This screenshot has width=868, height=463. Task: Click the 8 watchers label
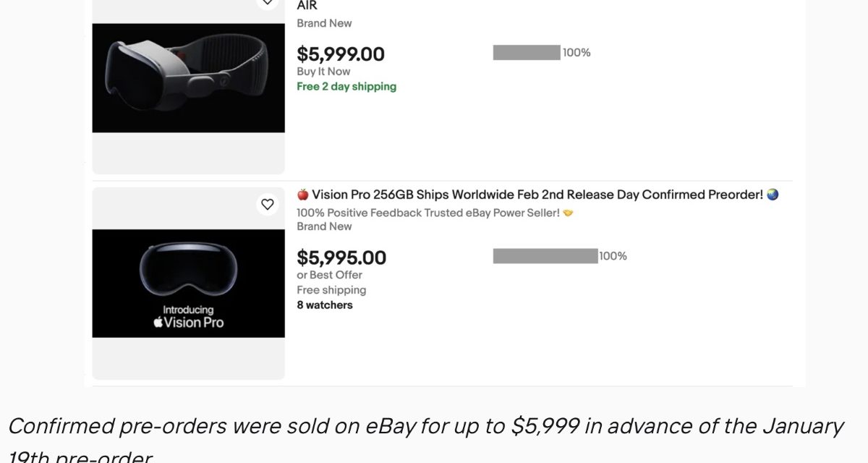coord(325,305)
